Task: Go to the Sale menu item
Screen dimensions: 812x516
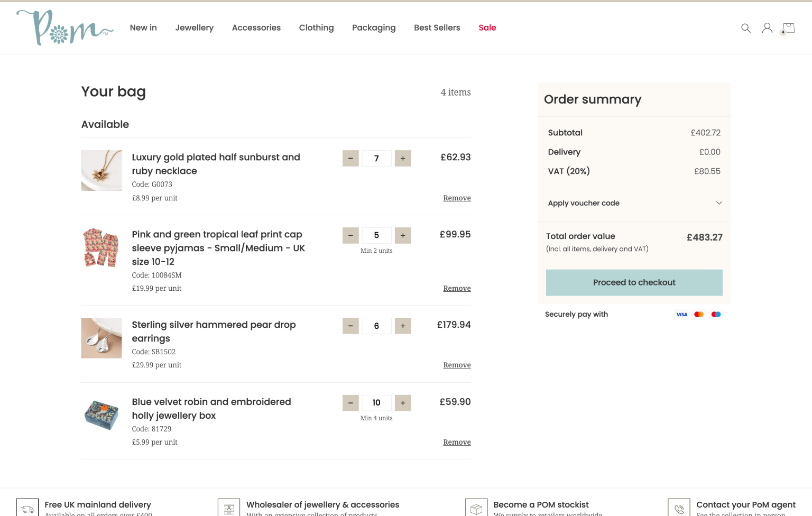Action: coord(487,28)
